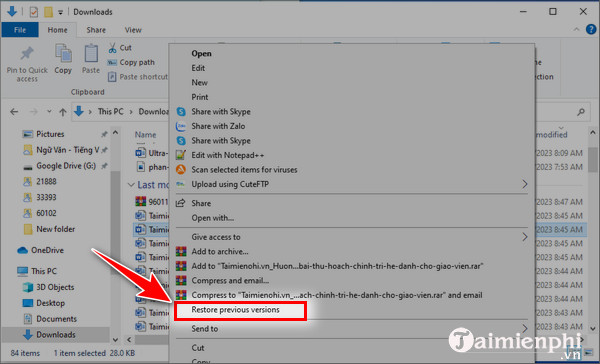Screen dimensions: 600x364
Task: Click the sidebar scroll down arrow
Action: click(115, 340)
